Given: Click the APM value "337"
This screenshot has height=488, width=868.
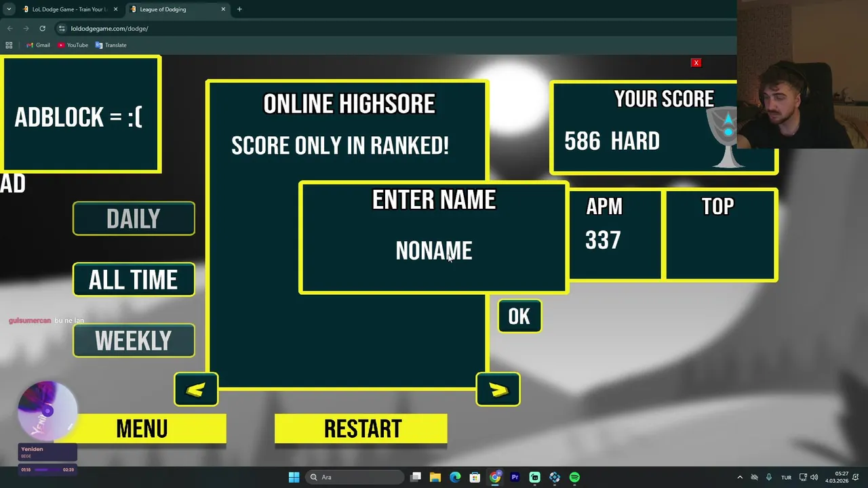Looking at the screenshot, I should point(603,240).
